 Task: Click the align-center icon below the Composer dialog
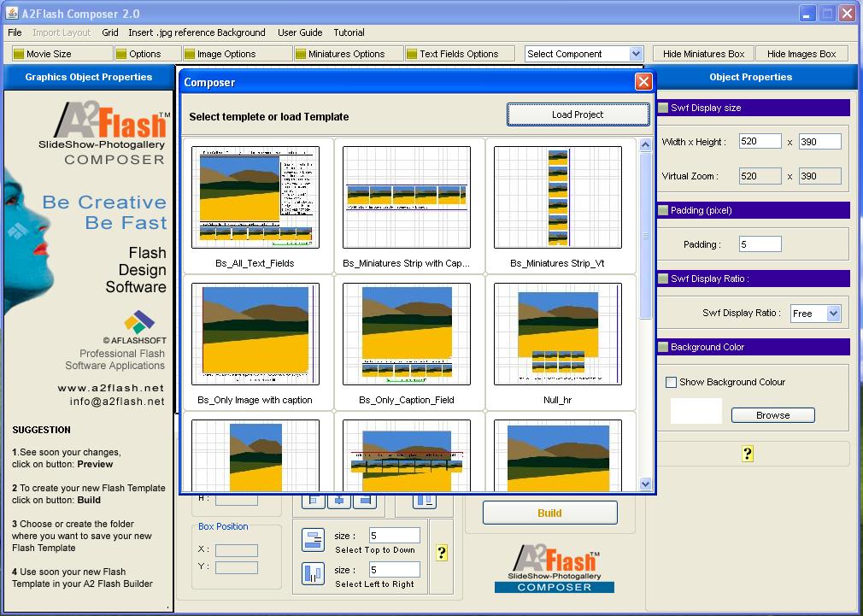click(339, 500)
